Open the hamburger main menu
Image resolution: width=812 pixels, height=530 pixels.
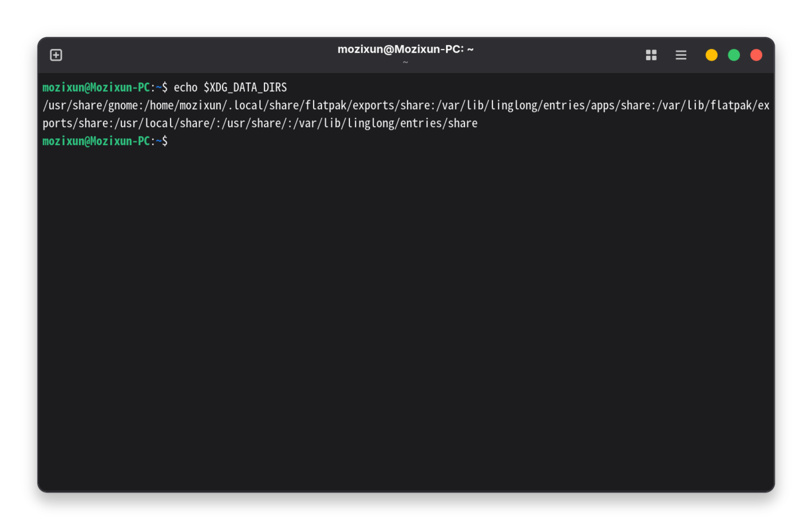[681, 55]
